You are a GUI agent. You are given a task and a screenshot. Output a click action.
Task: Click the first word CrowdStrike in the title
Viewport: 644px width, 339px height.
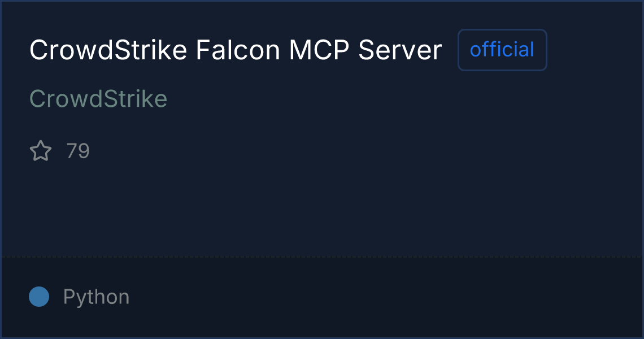(x=108, y=50)
